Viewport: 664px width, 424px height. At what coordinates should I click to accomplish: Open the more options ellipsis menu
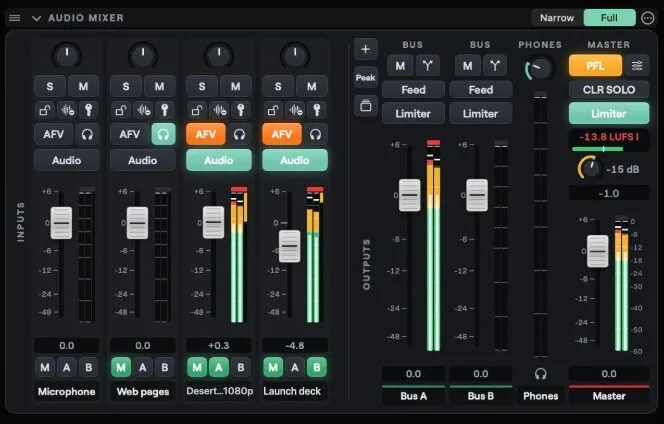tap(647, 18)
